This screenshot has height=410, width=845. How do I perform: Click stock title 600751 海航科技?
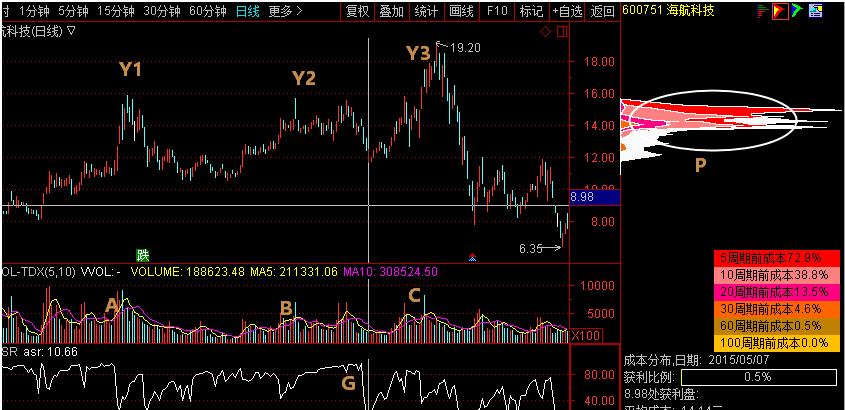[668, 10]
